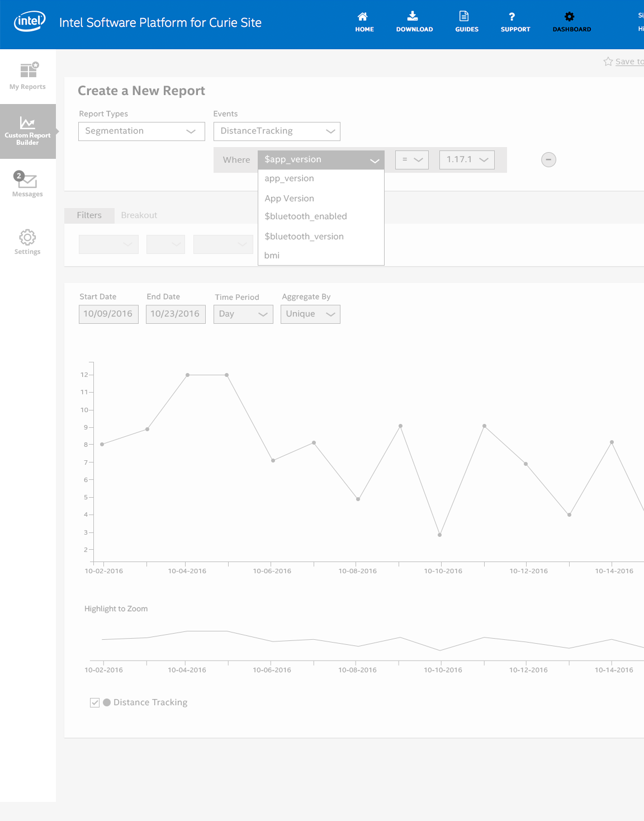
Task: Switch to the Filters tab
Action: coord(89,215)
